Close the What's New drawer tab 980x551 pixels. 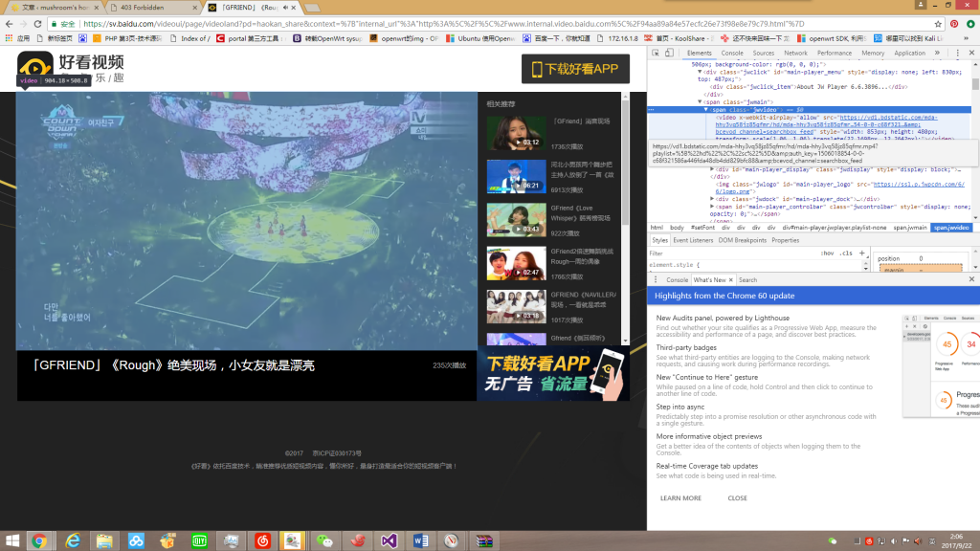730,280
